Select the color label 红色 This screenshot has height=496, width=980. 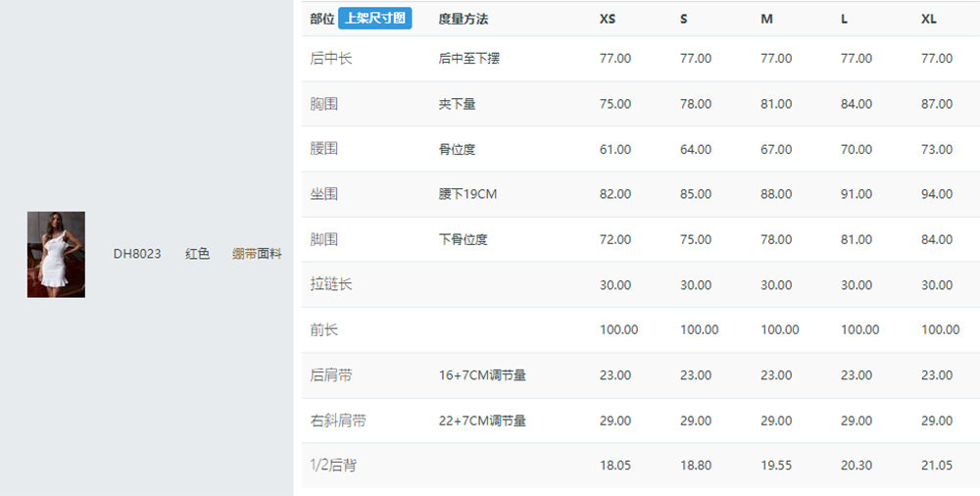(198, 254)
